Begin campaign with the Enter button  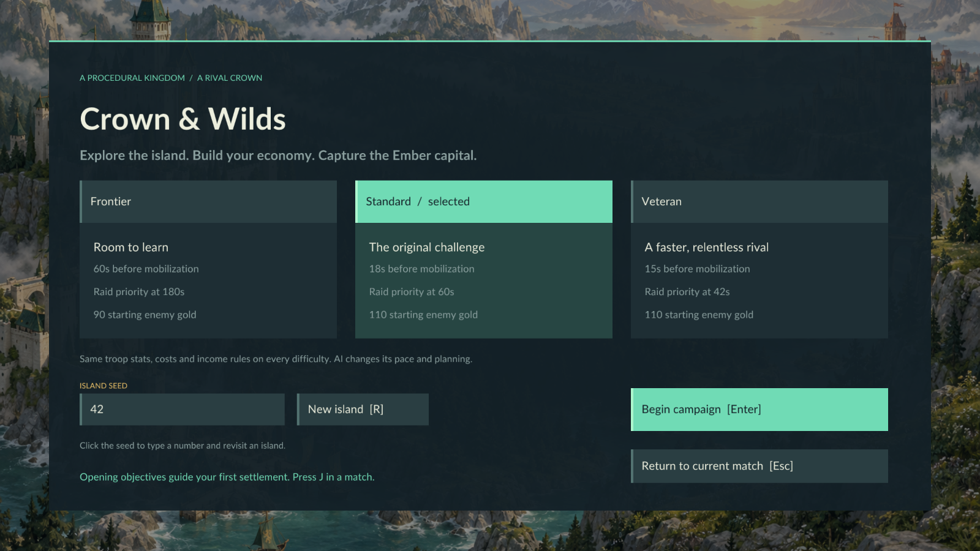(x=759, y=410)
